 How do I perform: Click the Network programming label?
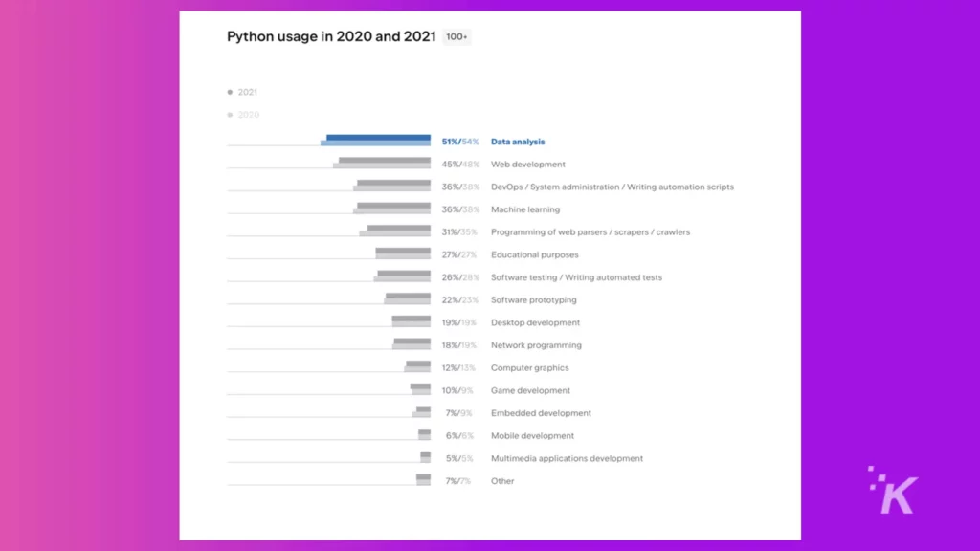pos(536,344)
